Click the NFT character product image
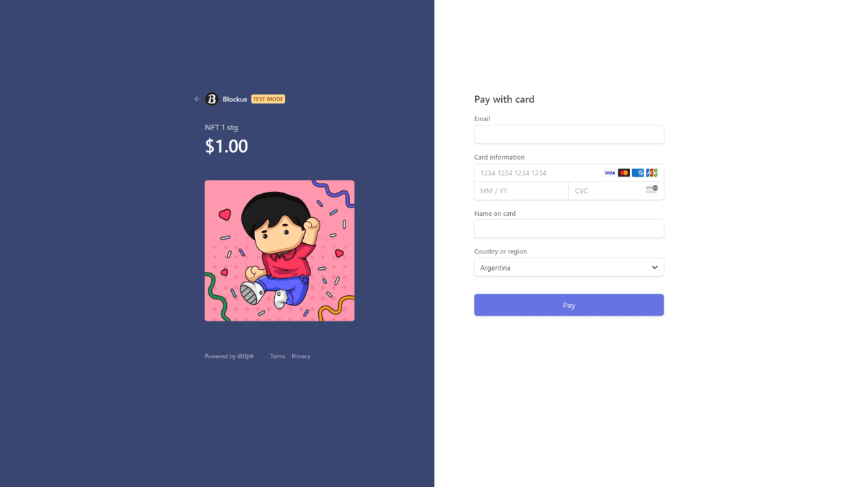868x487 pixels. click(x=280, y=251)
